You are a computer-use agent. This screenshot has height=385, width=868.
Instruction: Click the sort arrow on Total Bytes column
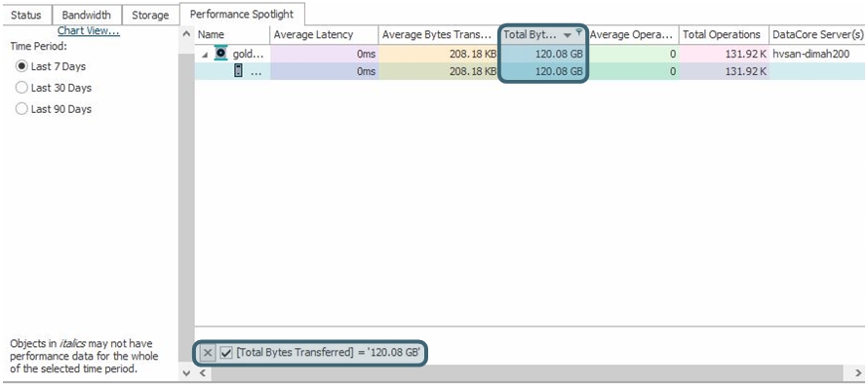568,35
